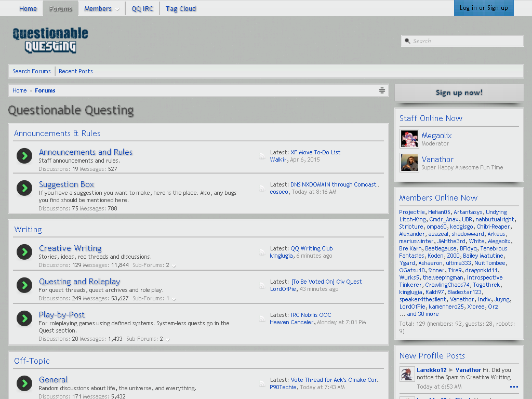Viewport: 532px width, 399px height.
Task: Click the Sign up now! button
Action: (x=459, y=92)
